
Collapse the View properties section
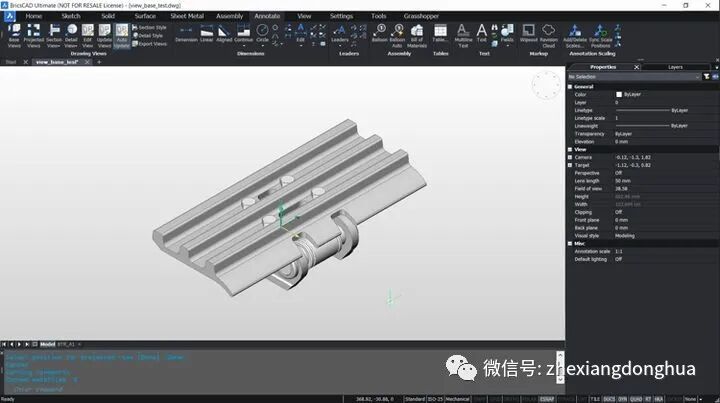[x=570, y=150]
